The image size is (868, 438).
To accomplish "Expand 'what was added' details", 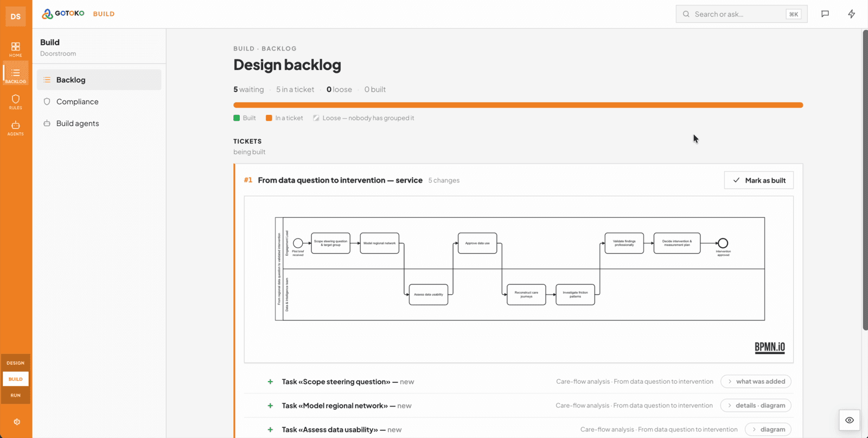I will (756, 382).
